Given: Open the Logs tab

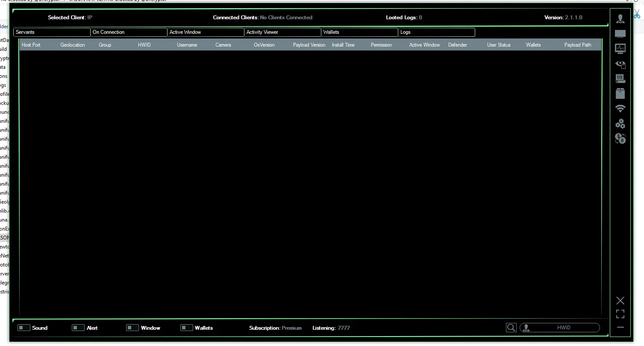Looking at the screenshot, I should [436, 32].
